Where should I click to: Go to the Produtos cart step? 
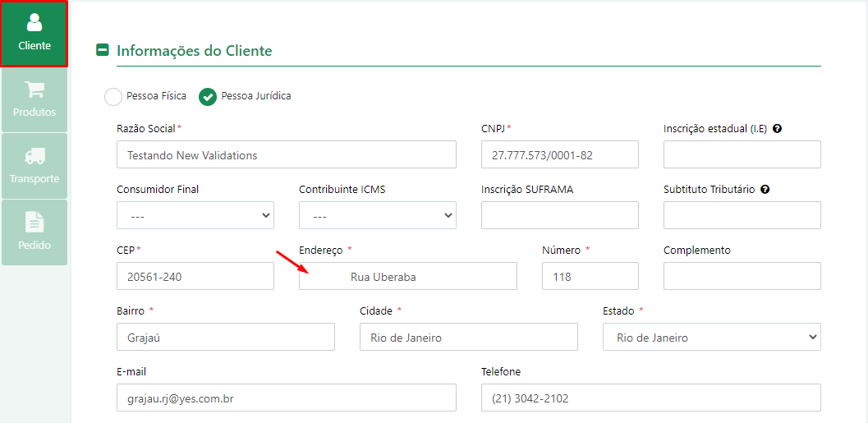tap(34, 99)
